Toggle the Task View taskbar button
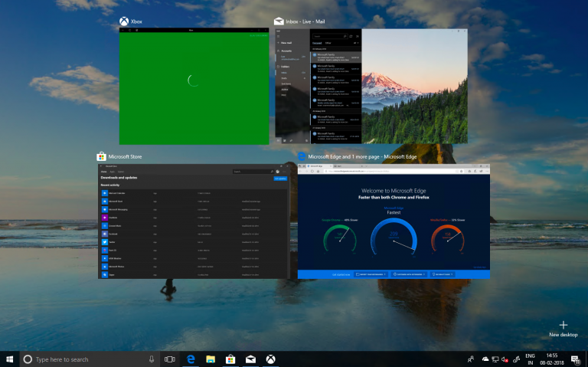588x367 pixels. click(x=170, y=359)
